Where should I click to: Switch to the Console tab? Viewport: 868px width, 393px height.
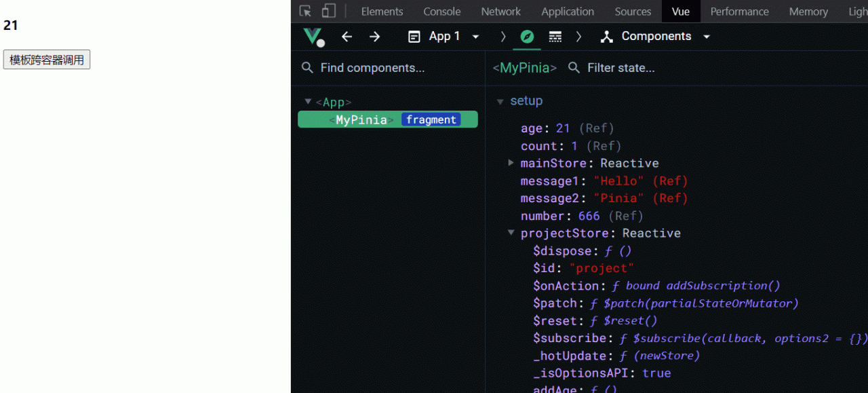pyautogui.click(x=441, y=12)
